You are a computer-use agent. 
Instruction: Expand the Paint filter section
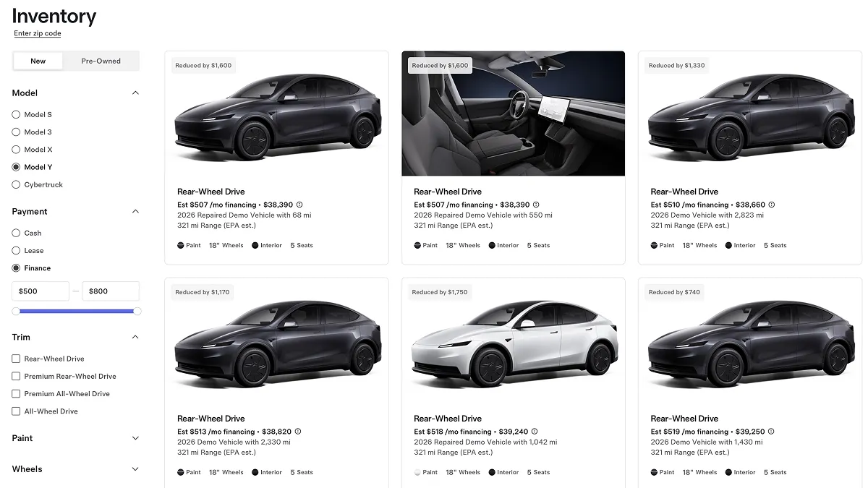tap(135, 437)
